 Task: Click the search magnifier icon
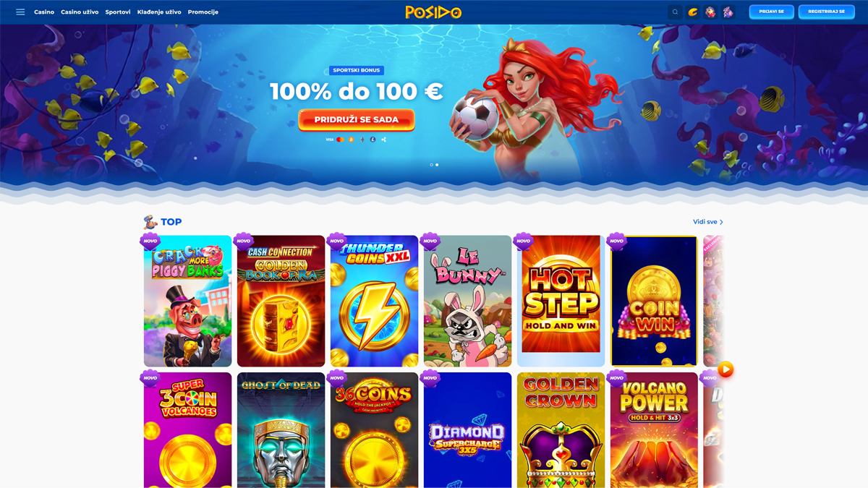pos(675,12)
